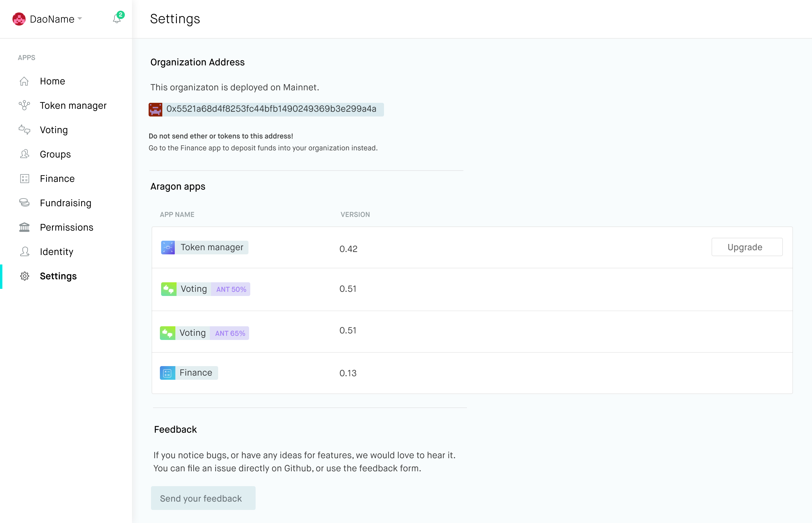Navigate to Voting in the sidebar

tap(54, 130)
